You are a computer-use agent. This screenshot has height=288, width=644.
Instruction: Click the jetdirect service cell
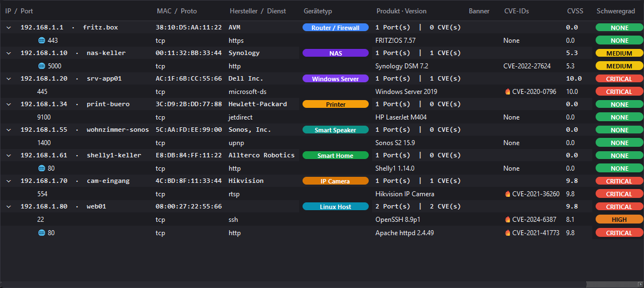click(x=240, y=117)
